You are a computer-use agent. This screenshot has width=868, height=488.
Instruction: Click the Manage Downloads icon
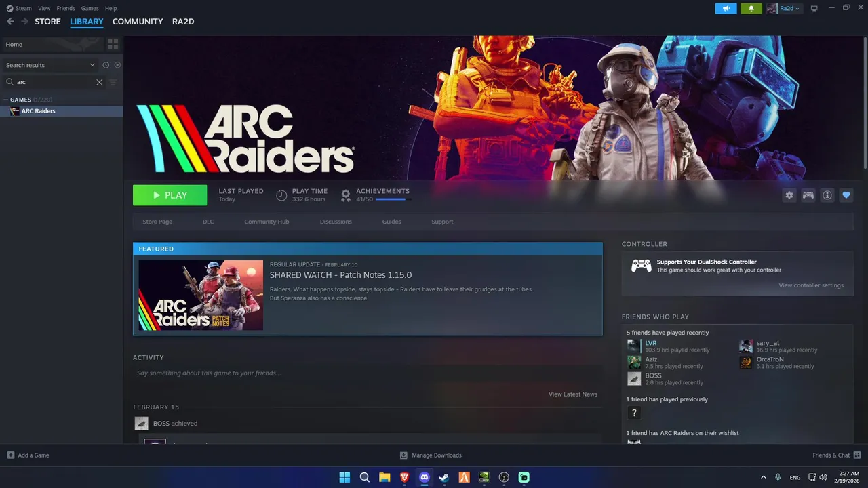coord(403,455)
